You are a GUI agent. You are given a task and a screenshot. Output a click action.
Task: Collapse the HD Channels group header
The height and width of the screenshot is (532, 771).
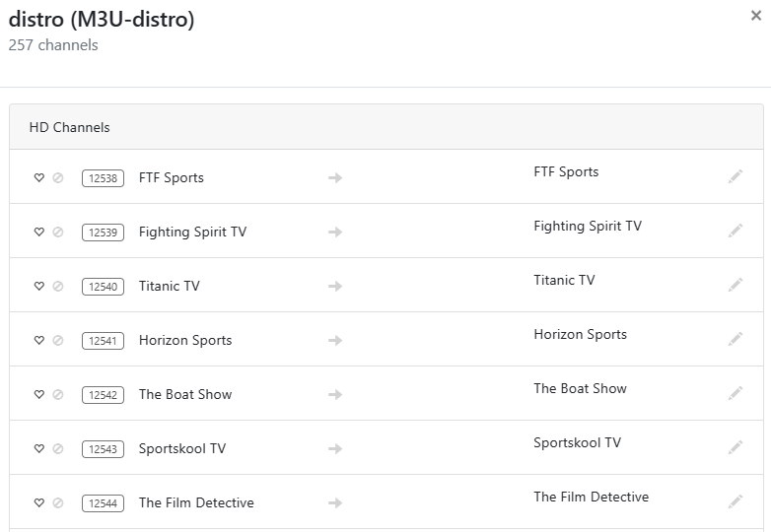[69, 128]
